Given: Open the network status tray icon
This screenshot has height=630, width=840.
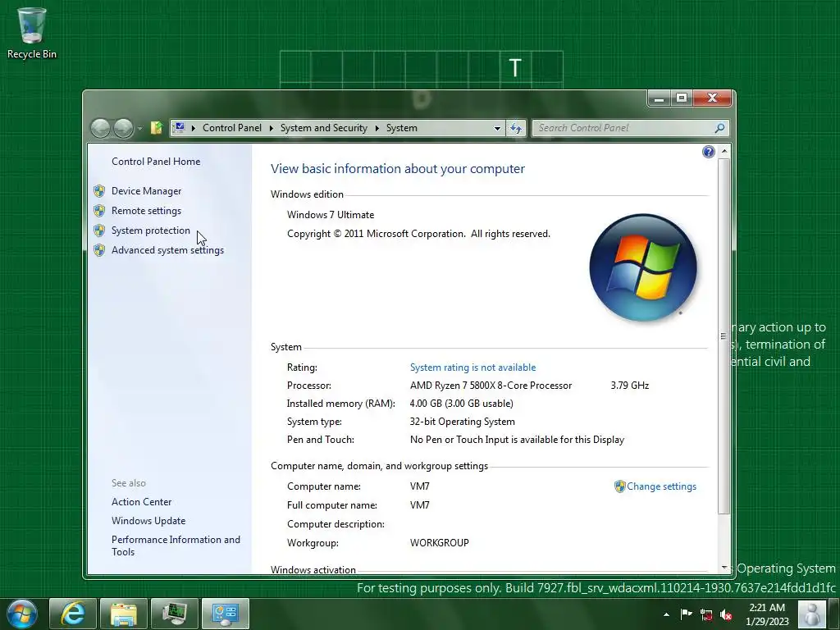Looking at the screenshot, I should point(706,614).
